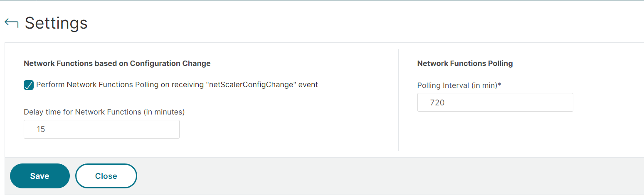Focus the Delay time for Network Functions field

101,129
